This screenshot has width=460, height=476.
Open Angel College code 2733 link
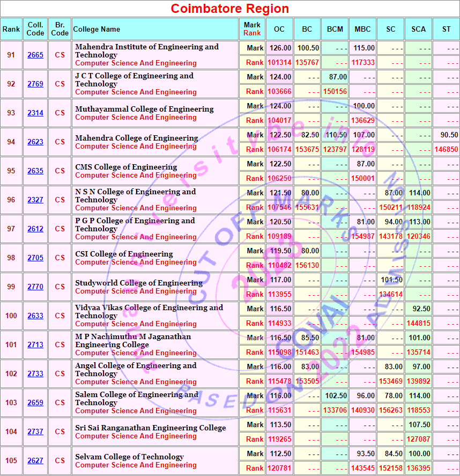35,374
